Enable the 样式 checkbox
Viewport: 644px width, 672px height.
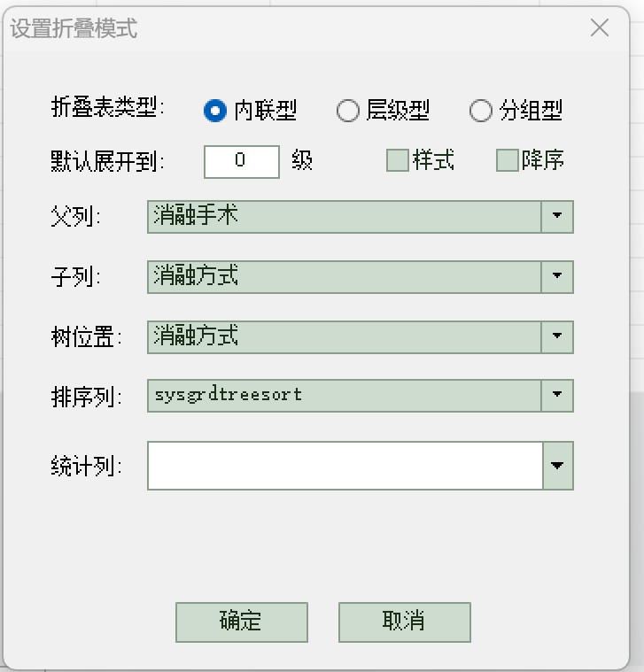[x=397, y=160]
